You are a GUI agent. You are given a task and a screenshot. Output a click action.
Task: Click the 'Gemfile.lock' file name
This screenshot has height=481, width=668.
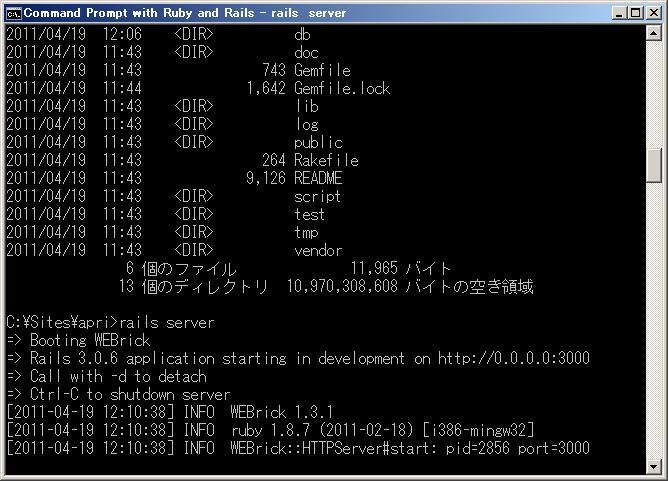pos(342,88)
